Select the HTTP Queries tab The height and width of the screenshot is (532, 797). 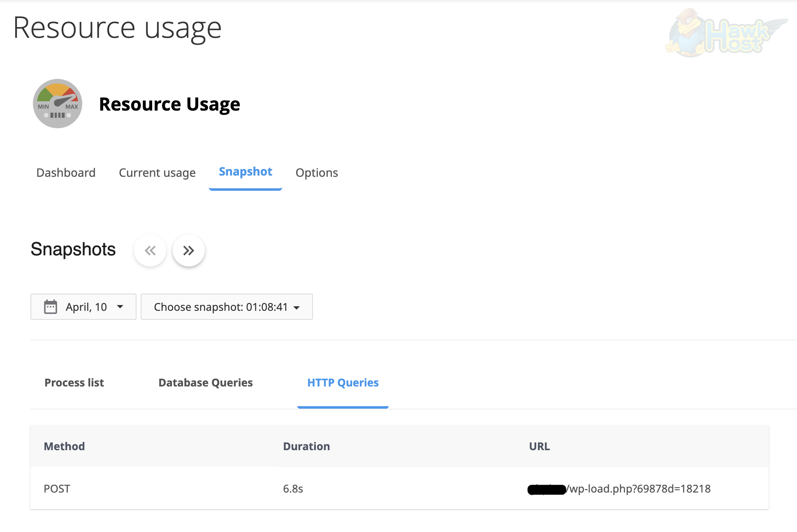[343, 382]
